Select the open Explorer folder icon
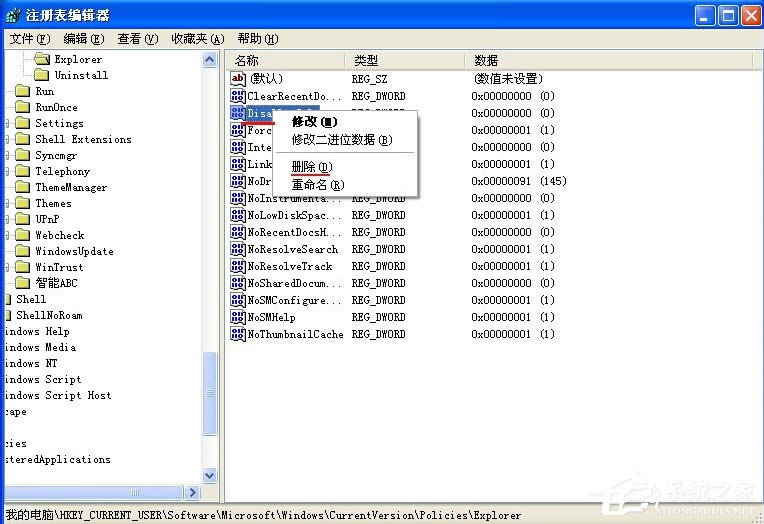 point(42,59)
